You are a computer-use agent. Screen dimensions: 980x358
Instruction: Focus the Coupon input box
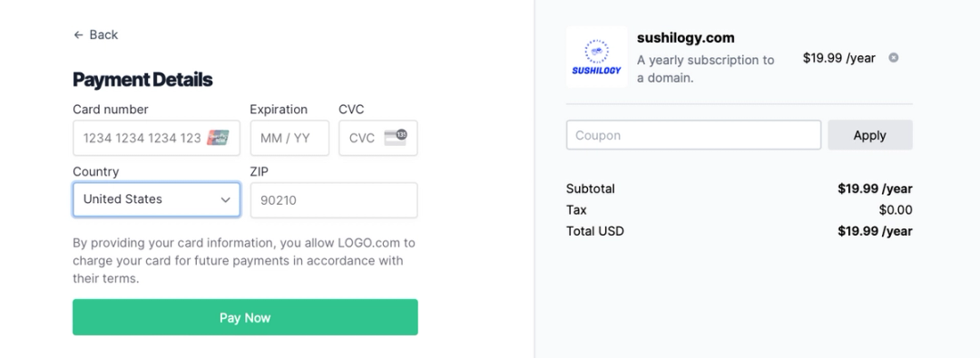click(x=694, y=135)
